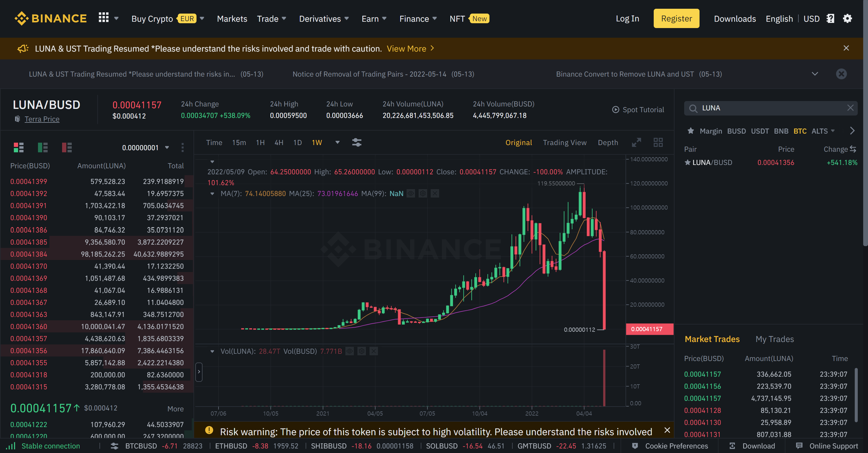Image resolution: width=868 pixels, height=453 pixels.
Task: Click BTCBUSD ticker in footer
Action: 164,446
